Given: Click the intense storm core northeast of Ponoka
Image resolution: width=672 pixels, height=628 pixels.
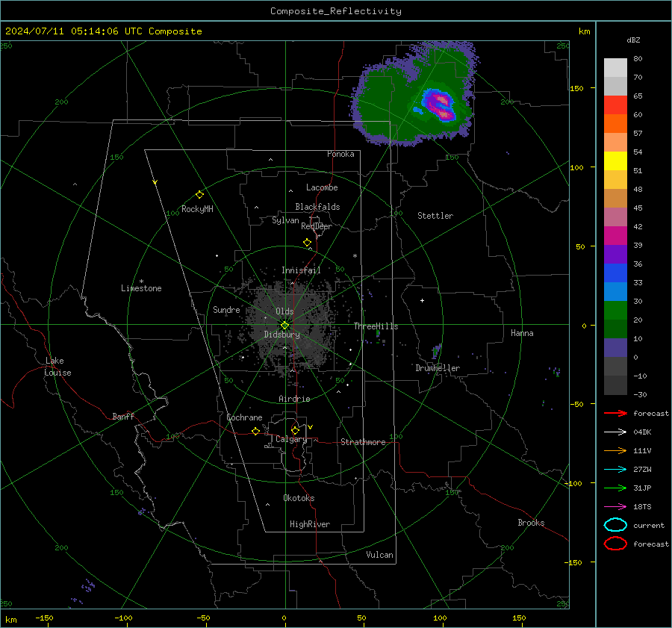Looking at the screenshot, I should point(440,105).
